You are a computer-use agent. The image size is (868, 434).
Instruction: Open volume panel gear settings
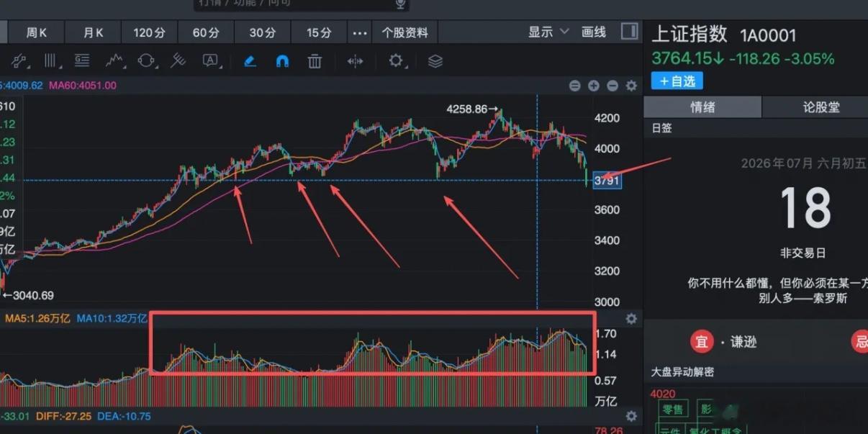coord(631,319)
